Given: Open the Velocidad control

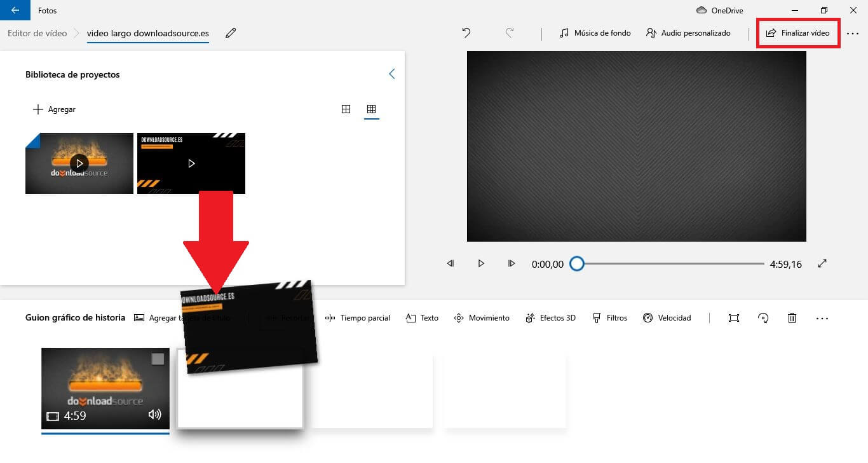Looking at the screenshot, I should pyautogui.click(x=667, y=318).
